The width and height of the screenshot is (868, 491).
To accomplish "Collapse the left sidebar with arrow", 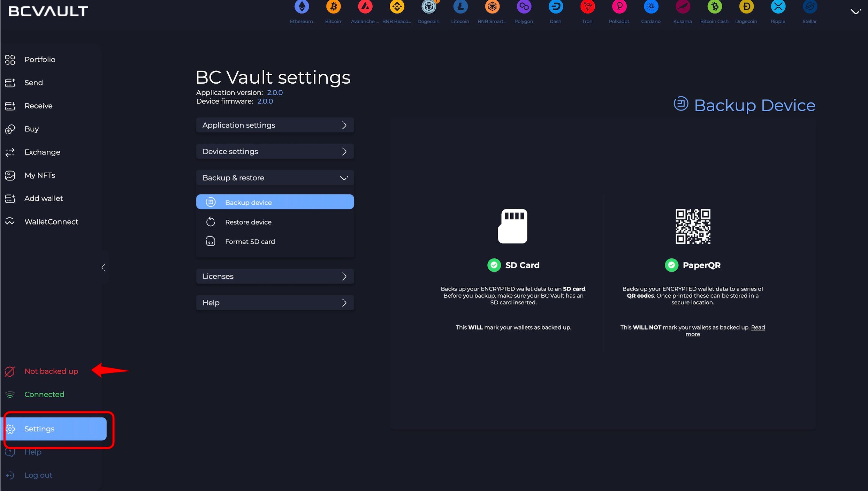I will pos(103,267).
